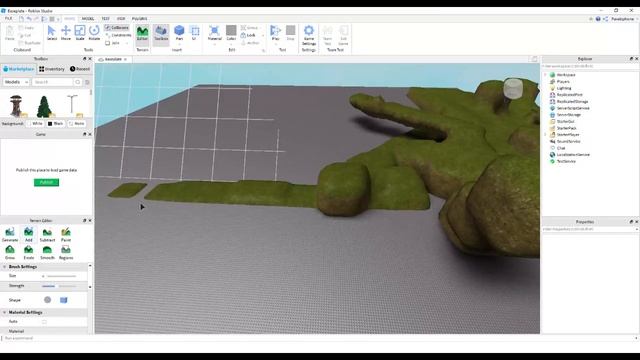Choose the sphere brush shape

click(x=48, y=300)
